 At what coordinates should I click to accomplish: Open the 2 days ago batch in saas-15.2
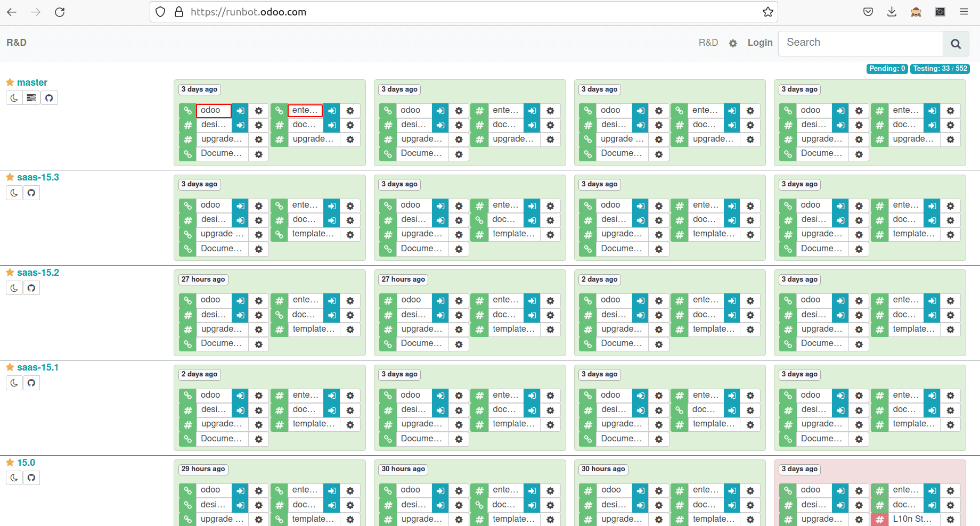click(x=600, y=280)
